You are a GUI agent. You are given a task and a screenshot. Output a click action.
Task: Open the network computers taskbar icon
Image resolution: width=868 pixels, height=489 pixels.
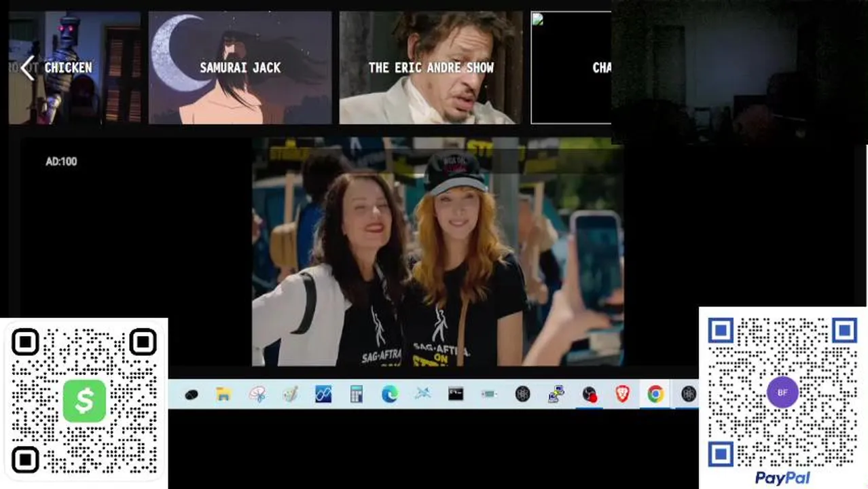556,394
